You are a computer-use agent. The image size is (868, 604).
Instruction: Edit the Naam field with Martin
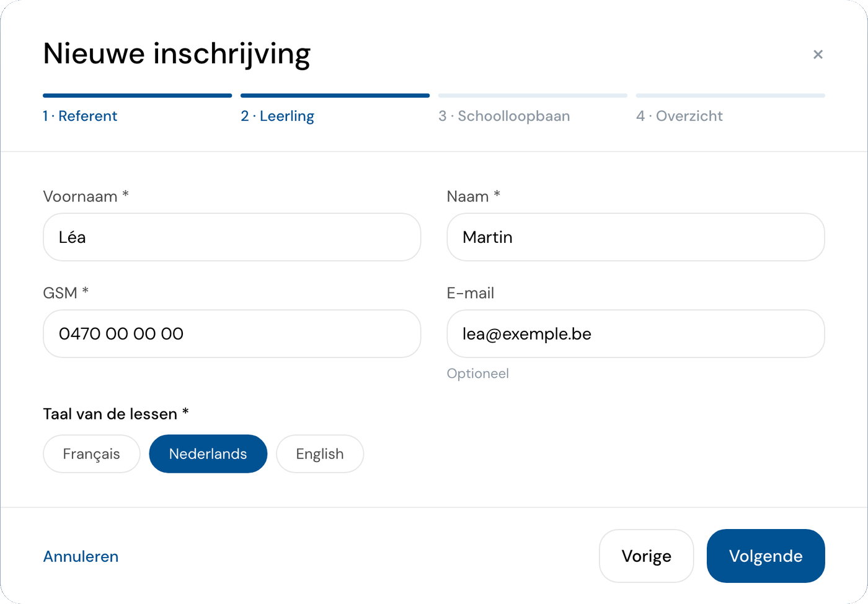pos(635,237)
